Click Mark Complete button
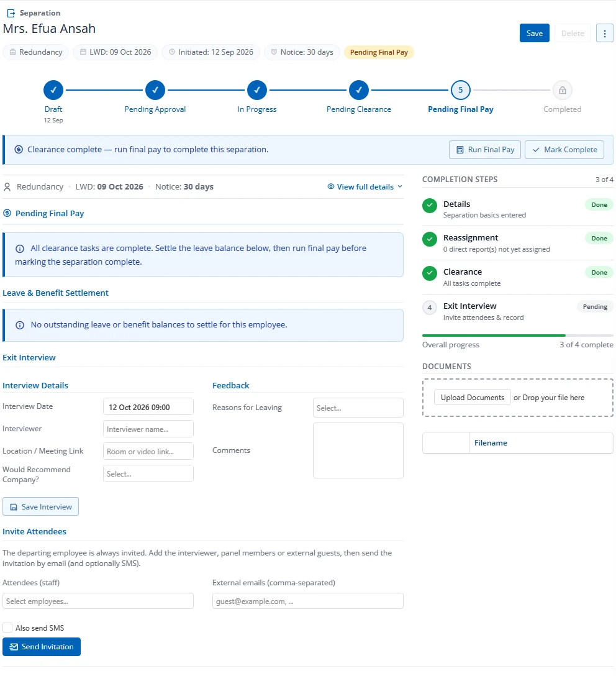Screen dimensions: 616x676 click(x=564, y=150)
